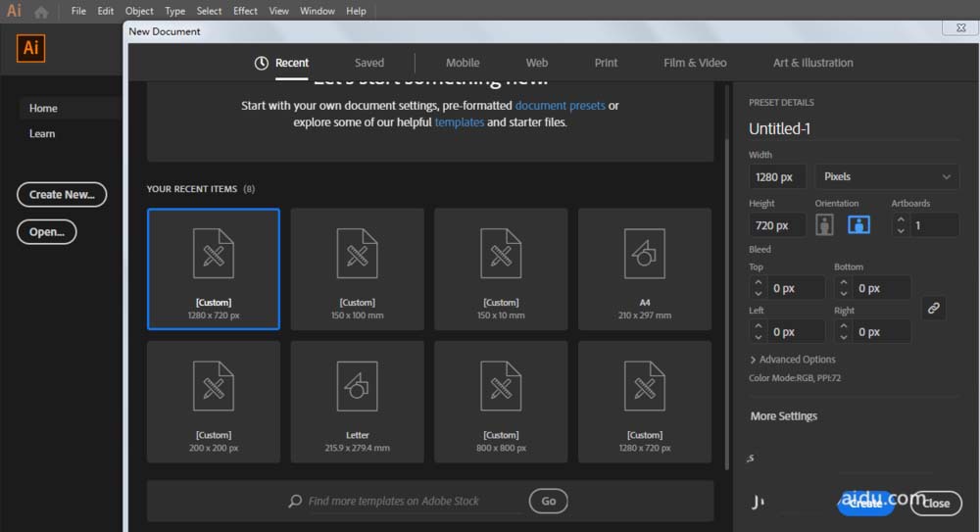Image resolution: width=980 pixels, height=532 pixels.
Task: Click the Open... button
Action: click(x=47, y=232)
